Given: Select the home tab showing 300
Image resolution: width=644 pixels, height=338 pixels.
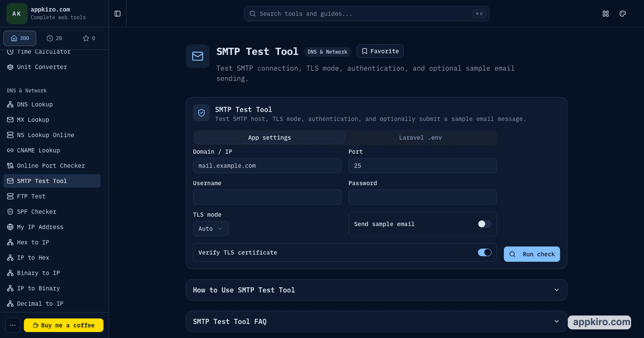Looking at the screenshot, I should pyautogui.click(x=20, y=38).
